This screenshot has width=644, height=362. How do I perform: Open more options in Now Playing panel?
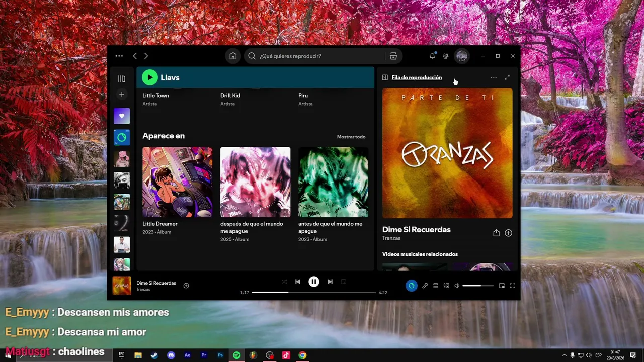(x=494, y=77)
